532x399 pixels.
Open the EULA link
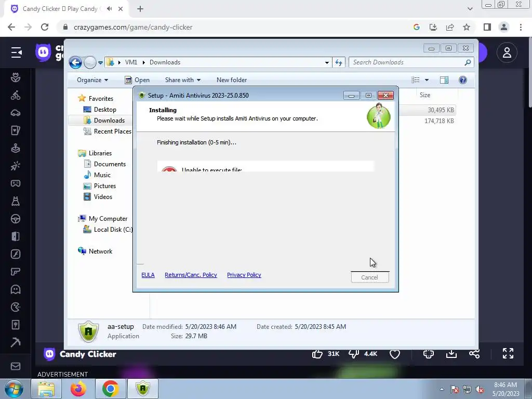pos(148,275)
